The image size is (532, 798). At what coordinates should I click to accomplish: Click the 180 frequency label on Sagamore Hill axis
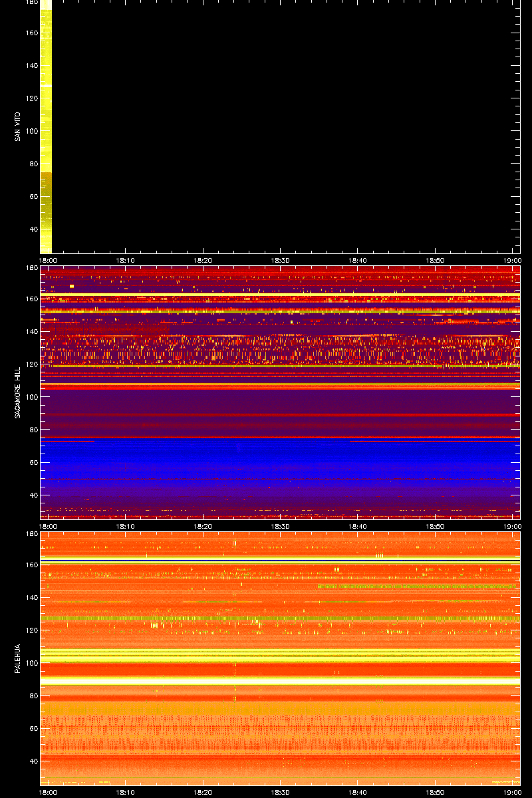pos(31,268)
